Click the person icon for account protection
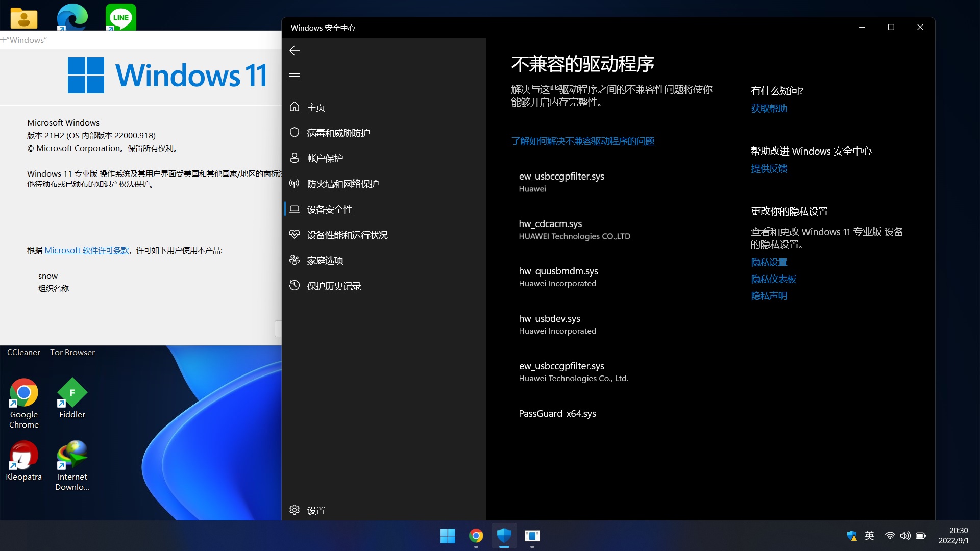Screen dimensions: 980x551 pyautogui.click(x=295, y=158)
